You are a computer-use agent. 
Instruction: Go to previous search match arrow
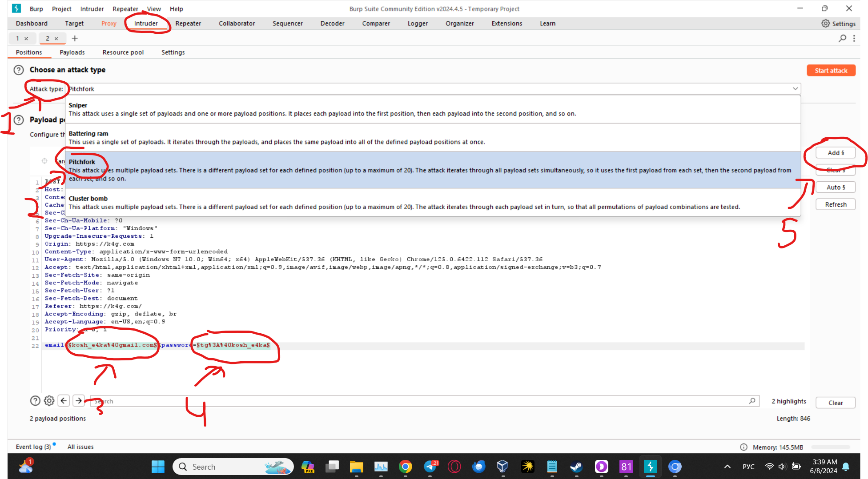tap(64, 401)
